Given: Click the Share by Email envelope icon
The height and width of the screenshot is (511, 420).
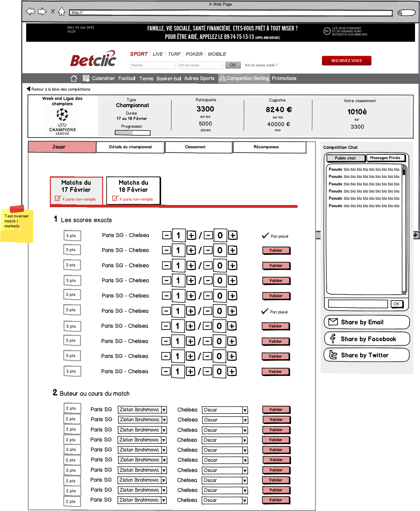Looking at the screenshot, I should point(333,322).
